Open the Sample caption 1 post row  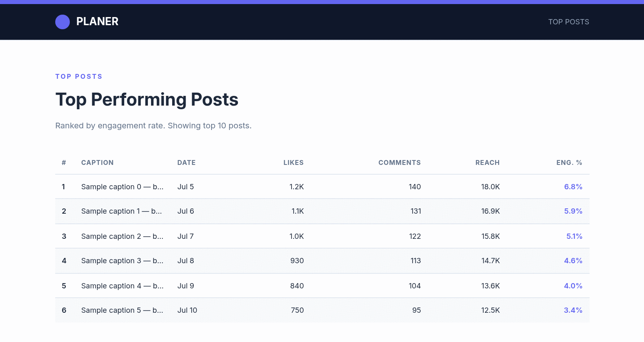[x=322, y=211]
